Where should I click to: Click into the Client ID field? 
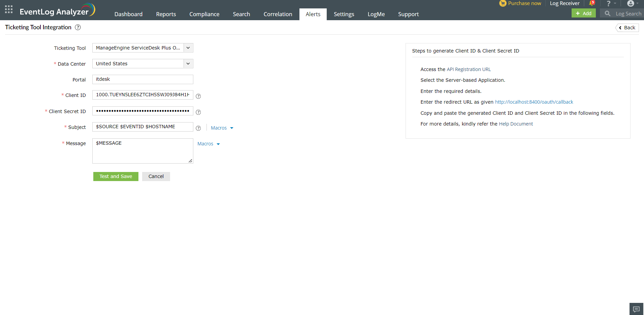(x=143, y=95)
